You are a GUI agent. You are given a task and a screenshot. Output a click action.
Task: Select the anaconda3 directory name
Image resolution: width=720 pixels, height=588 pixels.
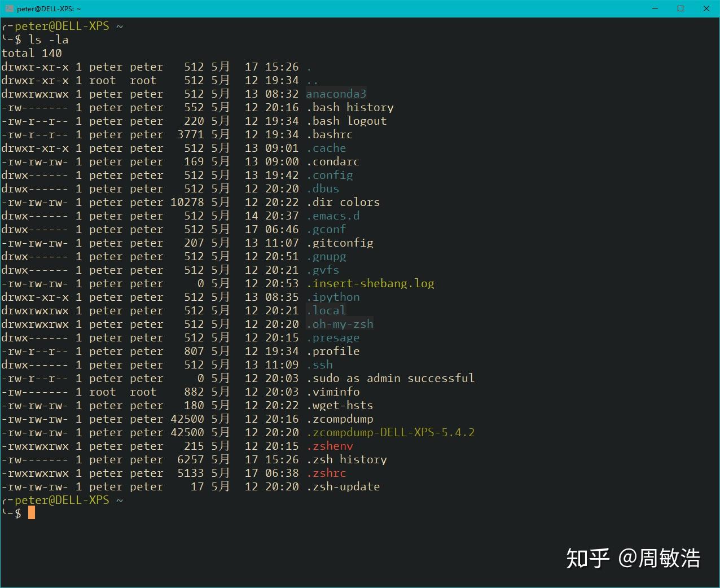336,94
